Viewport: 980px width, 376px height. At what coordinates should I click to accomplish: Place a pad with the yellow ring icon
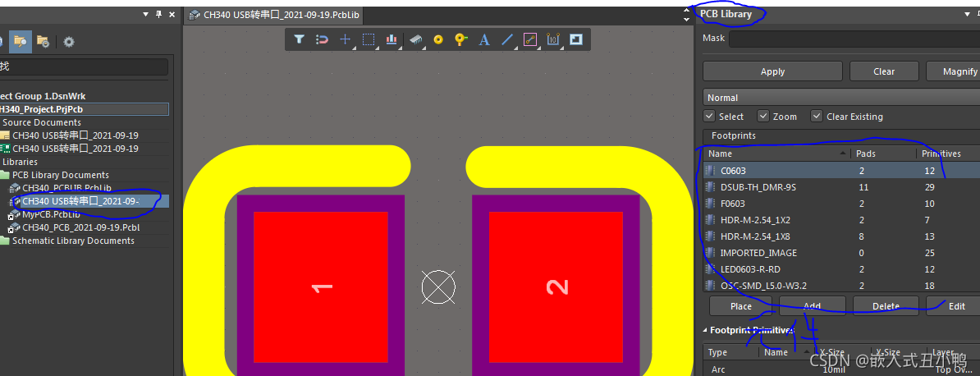pyautogui.click(x=438, y=39)
